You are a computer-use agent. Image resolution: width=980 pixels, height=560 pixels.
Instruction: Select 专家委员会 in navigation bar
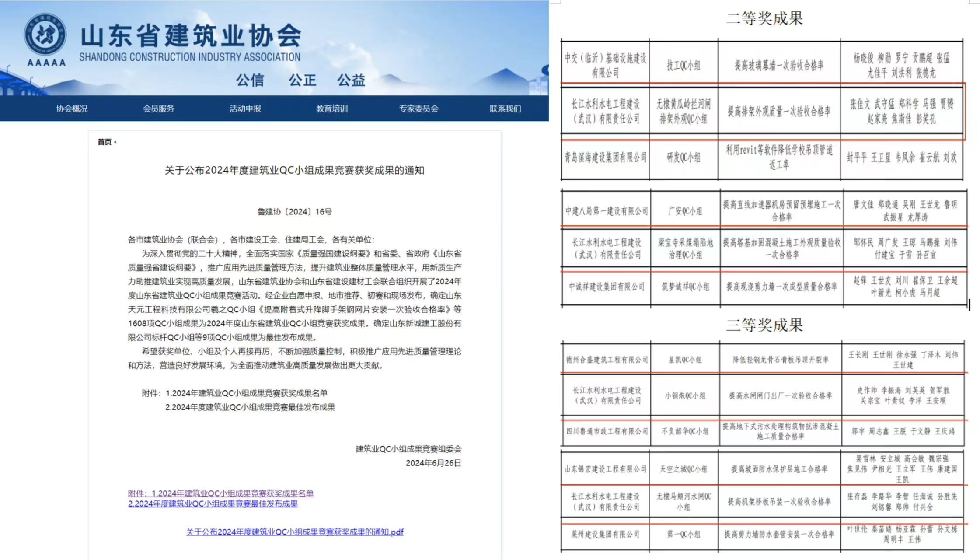point(419,108)
